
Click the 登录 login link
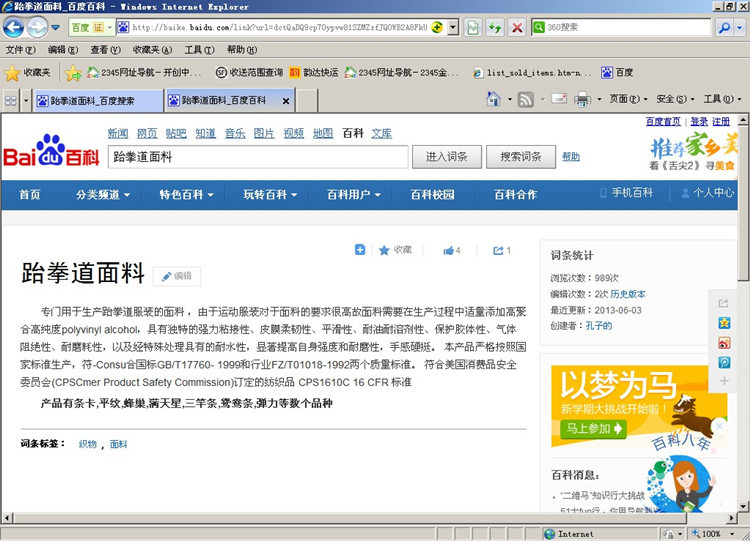tap(699, 121)
